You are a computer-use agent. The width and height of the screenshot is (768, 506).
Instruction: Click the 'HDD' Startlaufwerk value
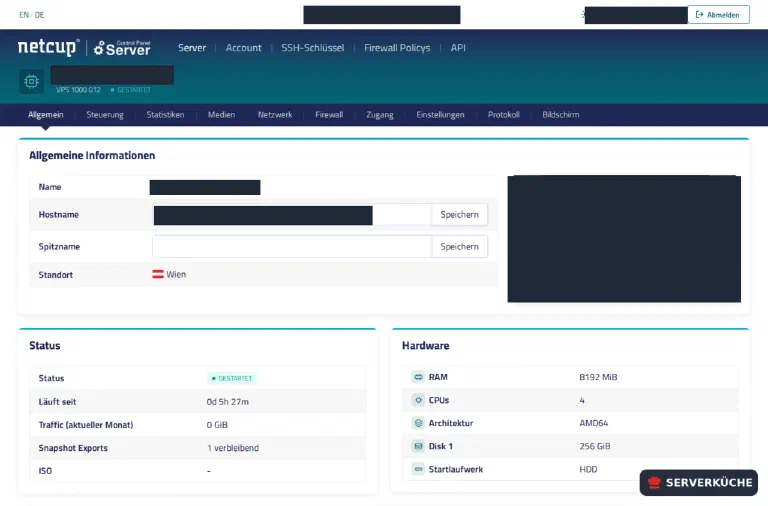pos(588,469)
